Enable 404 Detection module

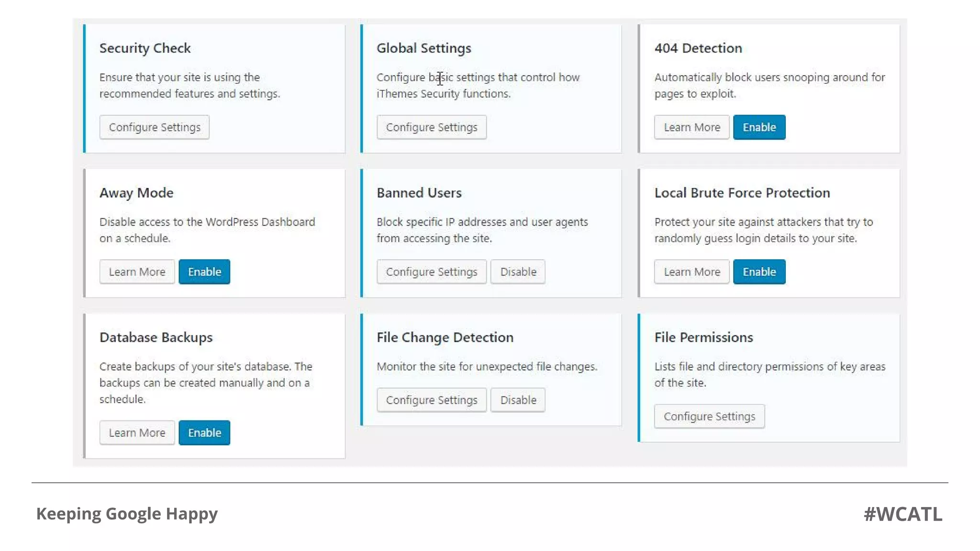tap(759, 127)
